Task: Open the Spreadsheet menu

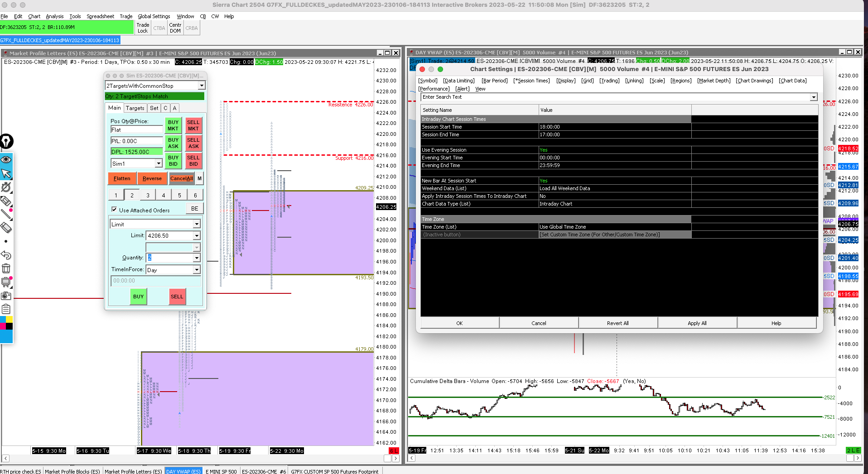Action: 101,16
